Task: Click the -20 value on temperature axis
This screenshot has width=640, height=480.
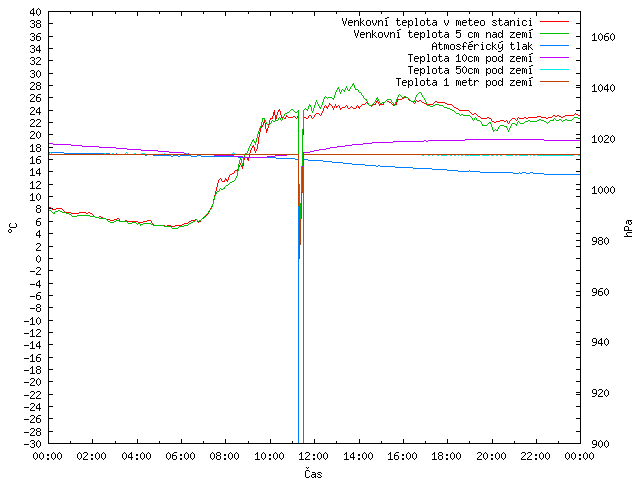Action: pyautogui.click(x=33, y=382)
